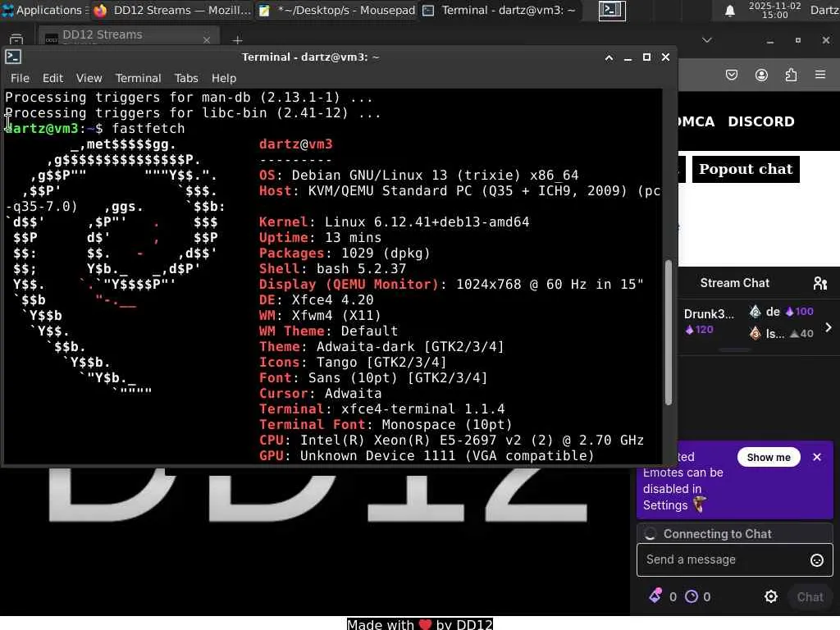Expand the gift leaderboard chevron
840x630 pixels.
pos(829,327)
